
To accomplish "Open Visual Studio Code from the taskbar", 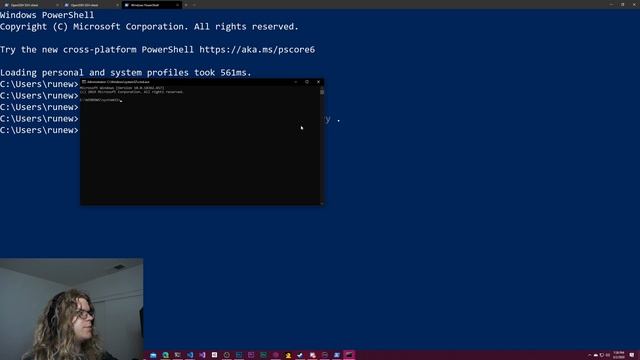I will (190, 355).
